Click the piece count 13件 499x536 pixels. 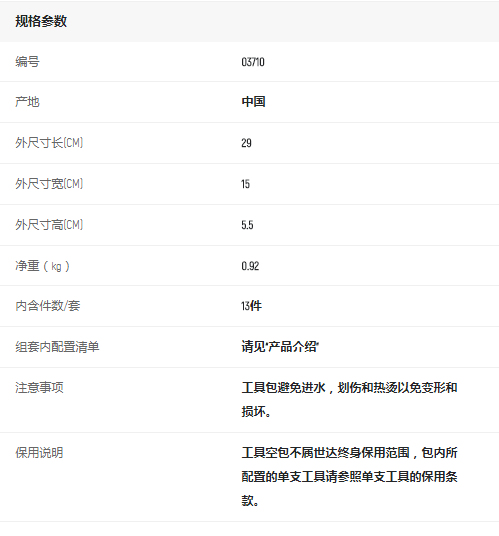(252, 306)
